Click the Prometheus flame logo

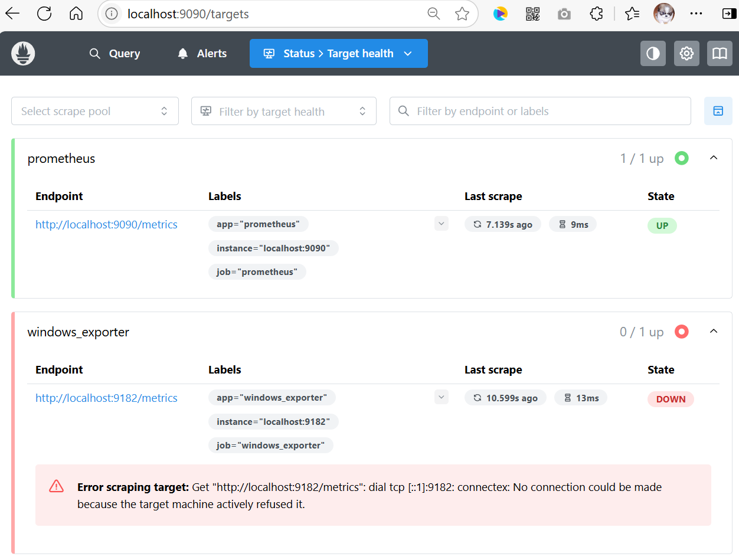pos(23,54)
